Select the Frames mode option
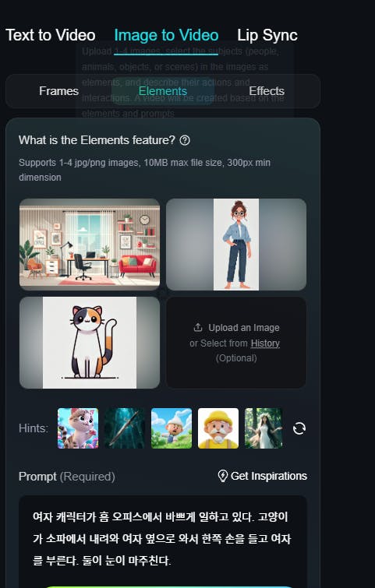The width and height of the screenshot is (375, 588). pyautogui.click(x=59, y=91)
